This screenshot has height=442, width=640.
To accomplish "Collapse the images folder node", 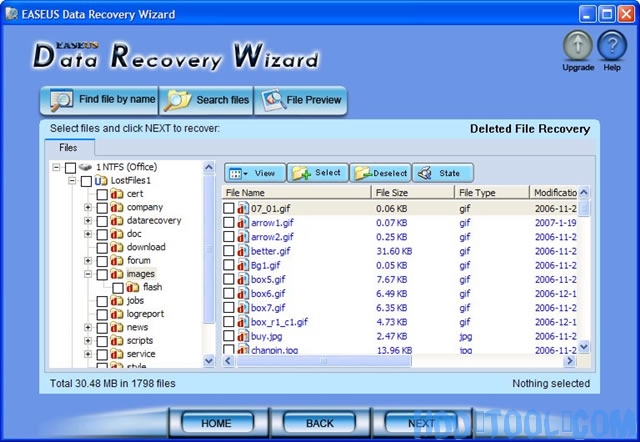I will [88, 274].
